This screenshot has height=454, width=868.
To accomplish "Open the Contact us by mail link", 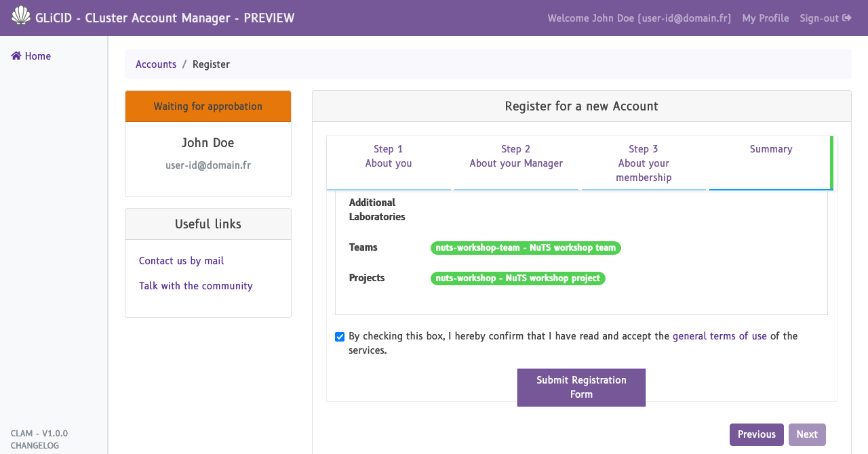I will click(181, 261).
